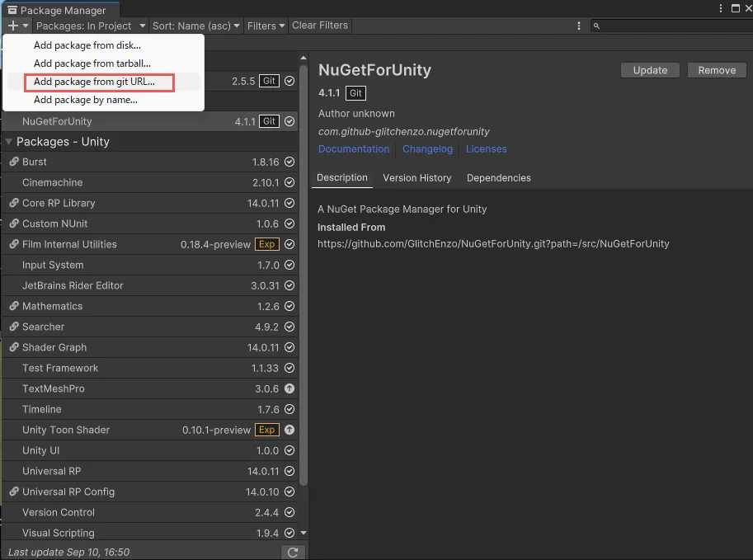Switch to the Version History tab
This screenshot has height=560, width=753.
click(417, 177)
